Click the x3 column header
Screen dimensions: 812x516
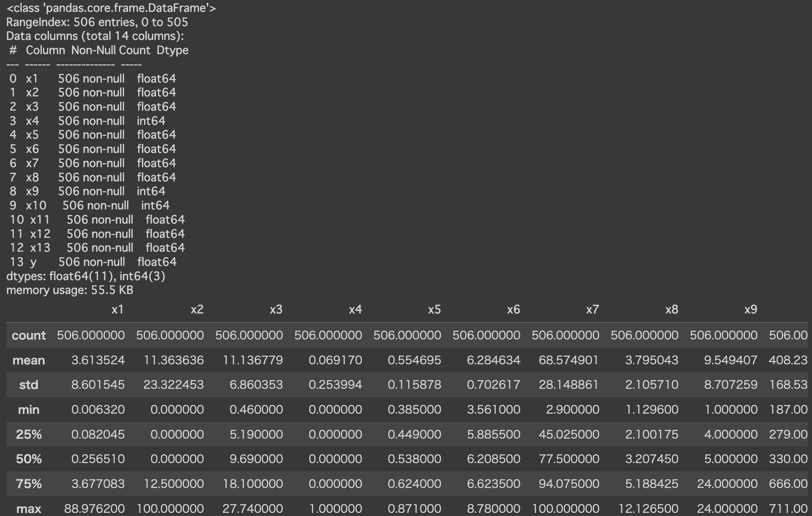pyautogui.click(x=276, y=309)
